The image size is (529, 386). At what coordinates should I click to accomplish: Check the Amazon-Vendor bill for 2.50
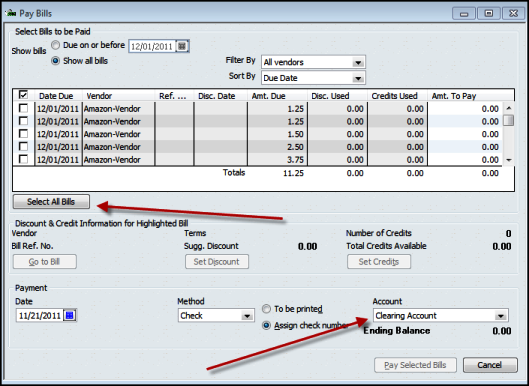(x=23, y=146)
